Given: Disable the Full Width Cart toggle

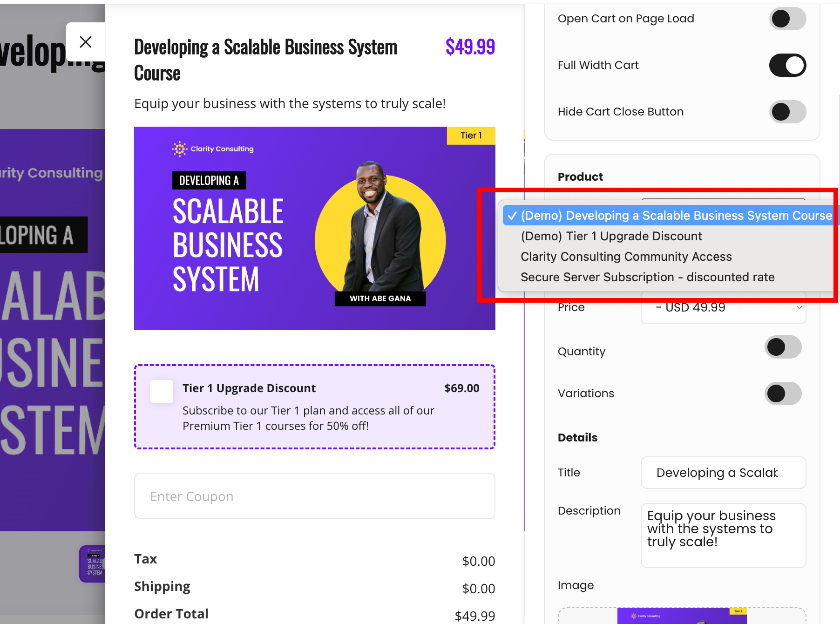Looking at the screenshot, I should click(787, 65).
